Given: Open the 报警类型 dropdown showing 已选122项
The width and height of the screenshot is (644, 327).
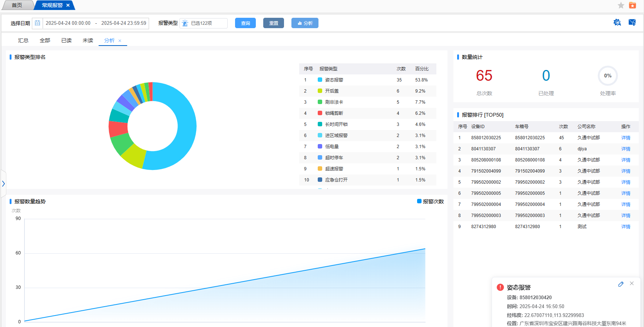Looking at the screenshot, I should (x=204, y=23).
